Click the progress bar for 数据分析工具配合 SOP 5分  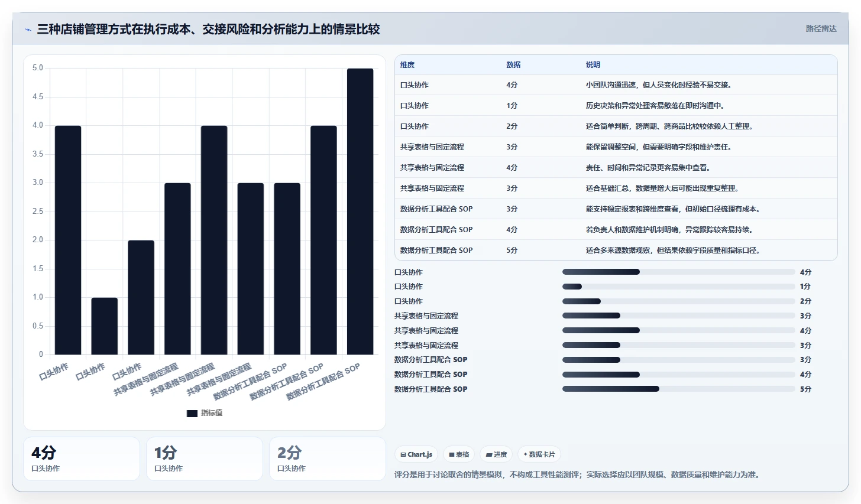678,389
